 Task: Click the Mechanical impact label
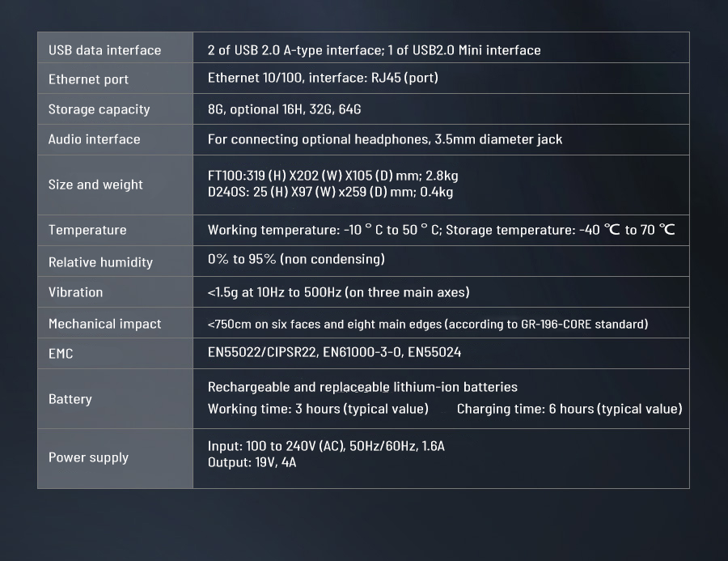point(104,324)
